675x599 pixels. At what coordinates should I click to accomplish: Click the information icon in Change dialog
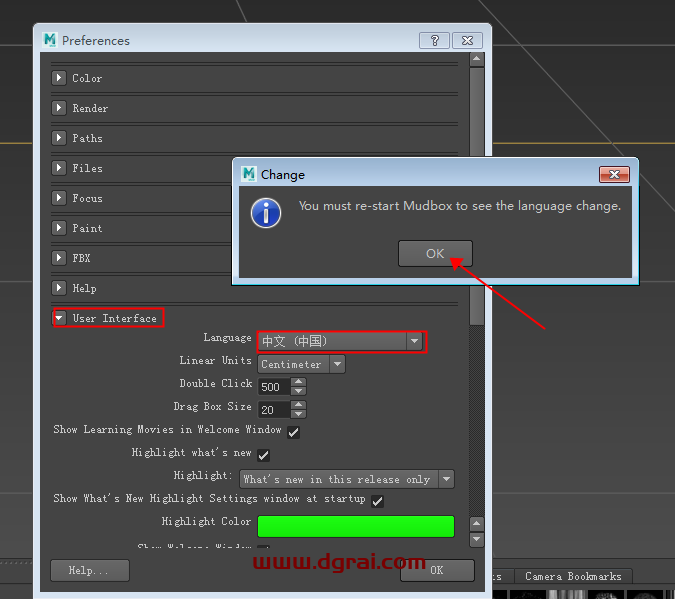[266, 213]
